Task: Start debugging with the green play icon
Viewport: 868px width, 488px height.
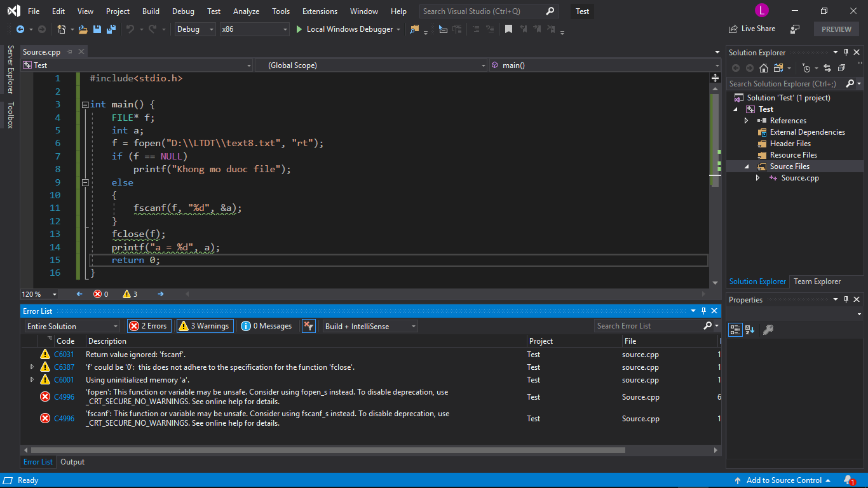Action: tap(300, 29)
